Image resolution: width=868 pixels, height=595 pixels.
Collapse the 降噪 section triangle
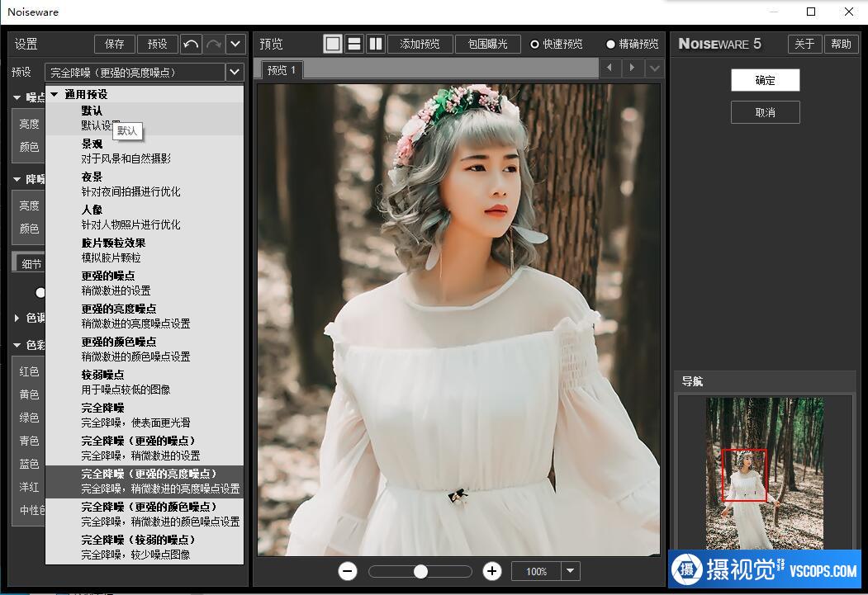(17, 180)
